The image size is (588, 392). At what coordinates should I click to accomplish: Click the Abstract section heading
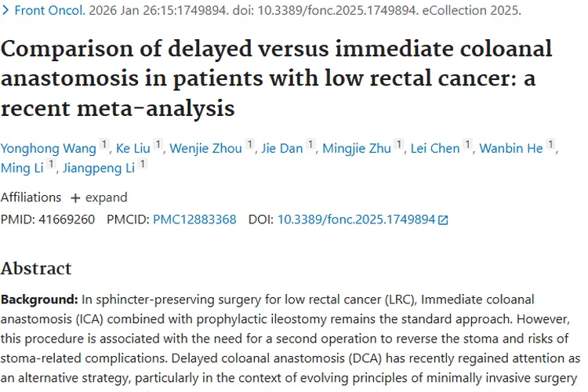36,268
